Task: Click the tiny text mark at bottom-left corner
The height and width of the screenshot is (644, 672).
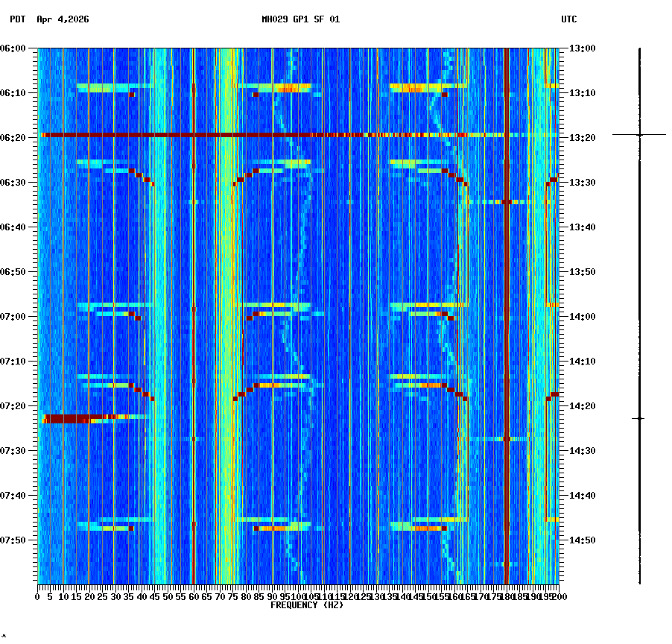Action: coord(5,637)
